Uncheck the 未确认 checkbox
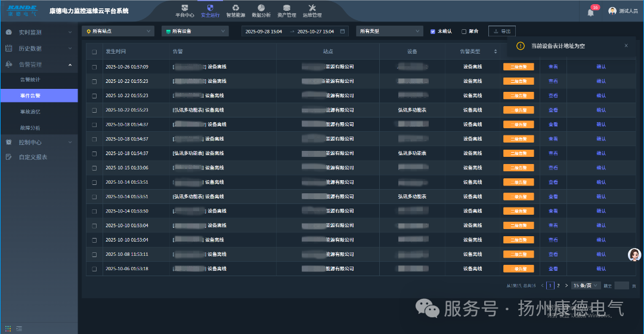This screenshot has width=644, height=334. tap(433, 31)
